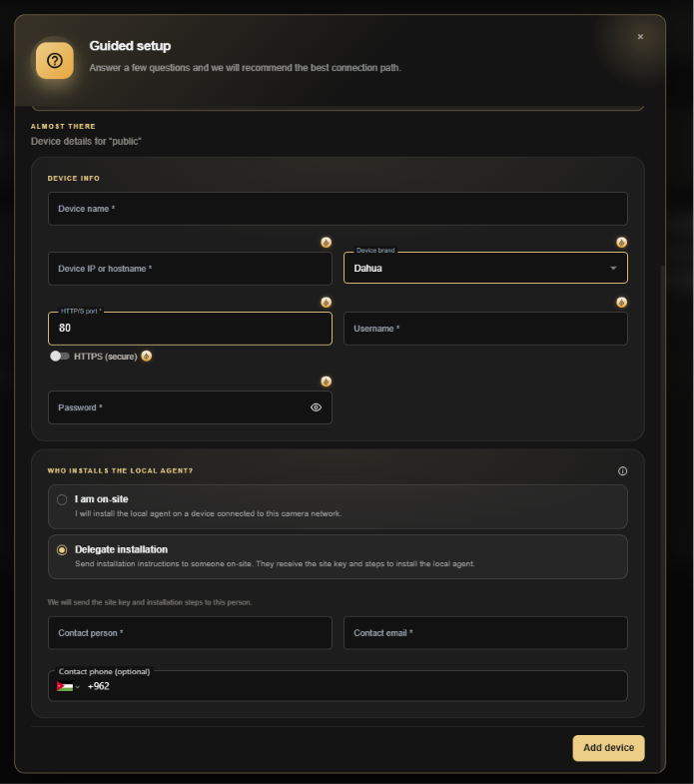Click the Guided setup question mark icon
This screenshot has height=784, width=694.
(55, 61)
